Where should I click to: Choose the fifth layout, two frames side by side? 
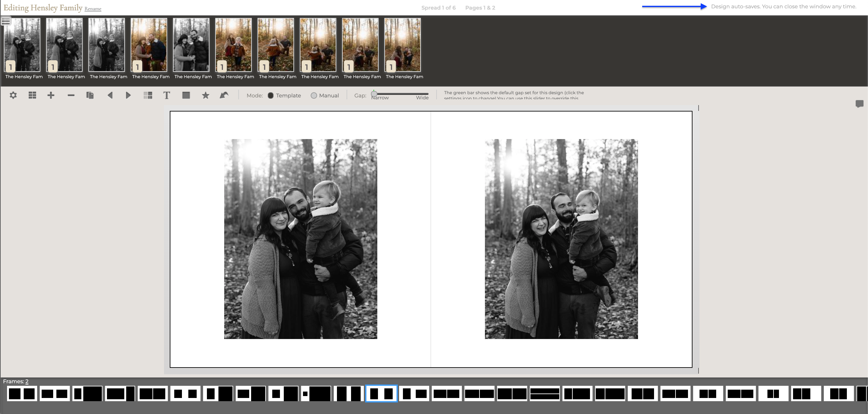tap(153, 393)
